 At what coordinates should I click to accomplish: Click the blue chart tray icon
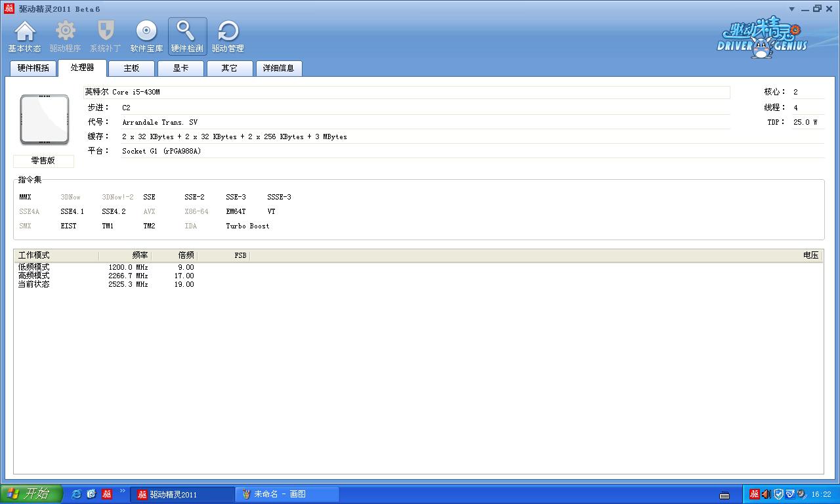click(x=789, y=494)
